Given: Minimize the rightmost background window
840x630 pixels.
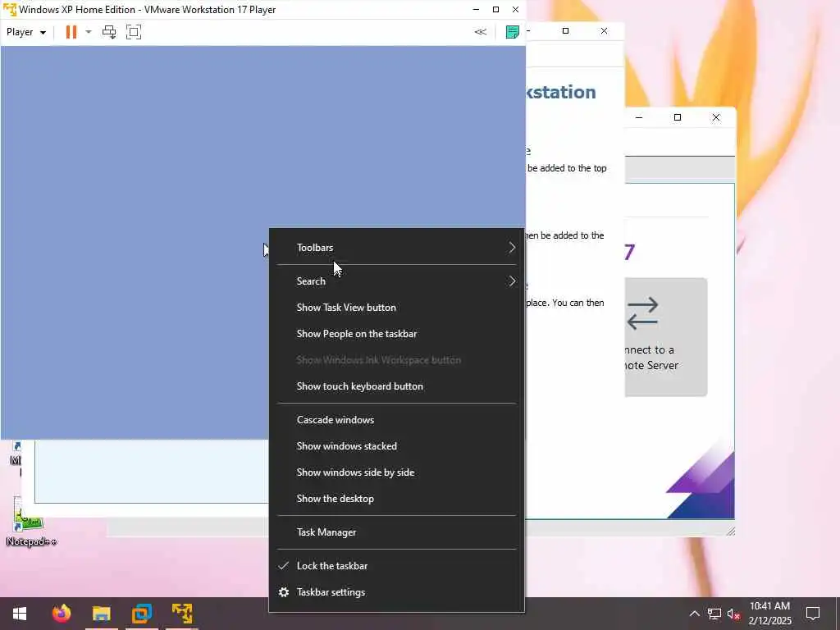Looking at the screenshot, I should 638,117.
